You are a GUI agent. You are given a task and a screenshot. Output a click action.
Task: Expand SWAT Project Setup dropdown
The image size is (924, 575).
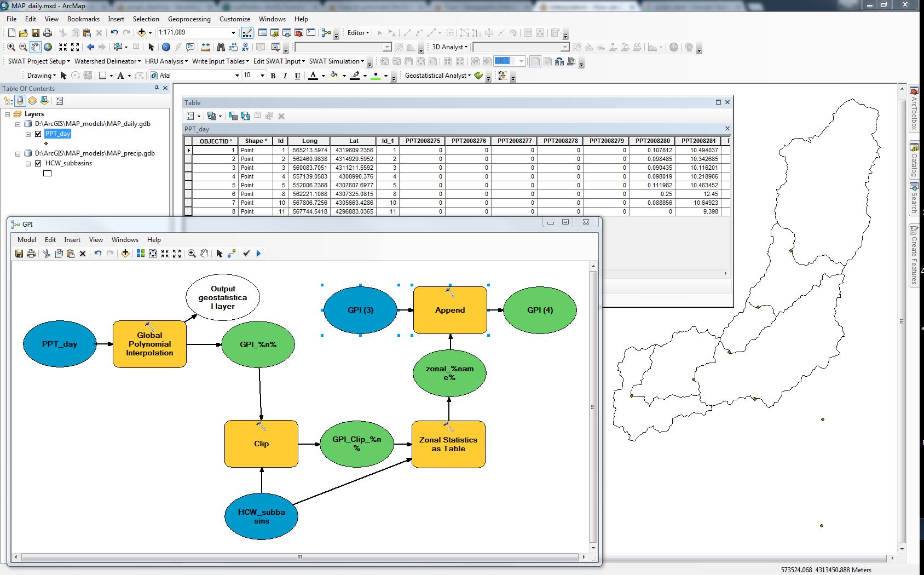point(39,61)
